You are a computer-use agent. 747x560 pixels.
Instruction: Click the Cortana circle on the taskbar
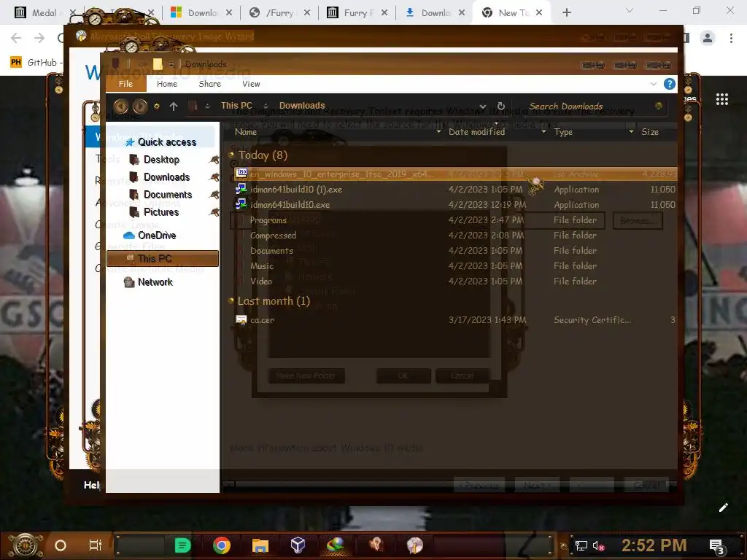61,545
